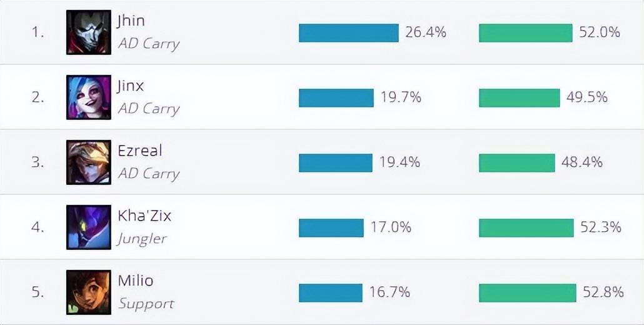Click Milio's green 52.8% bar
Viewport: 644px width, 325px height.
click(x=527, y=292)
